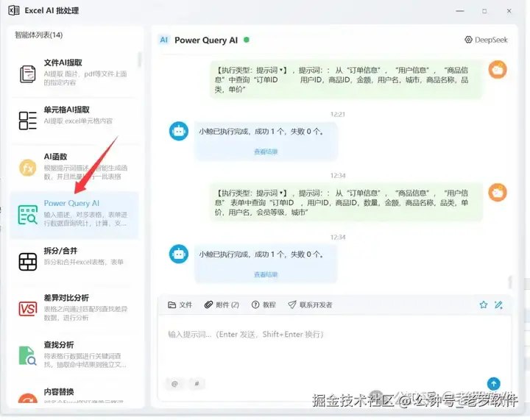
Task: Open the 文件 folder button
Action: (180, 305)
